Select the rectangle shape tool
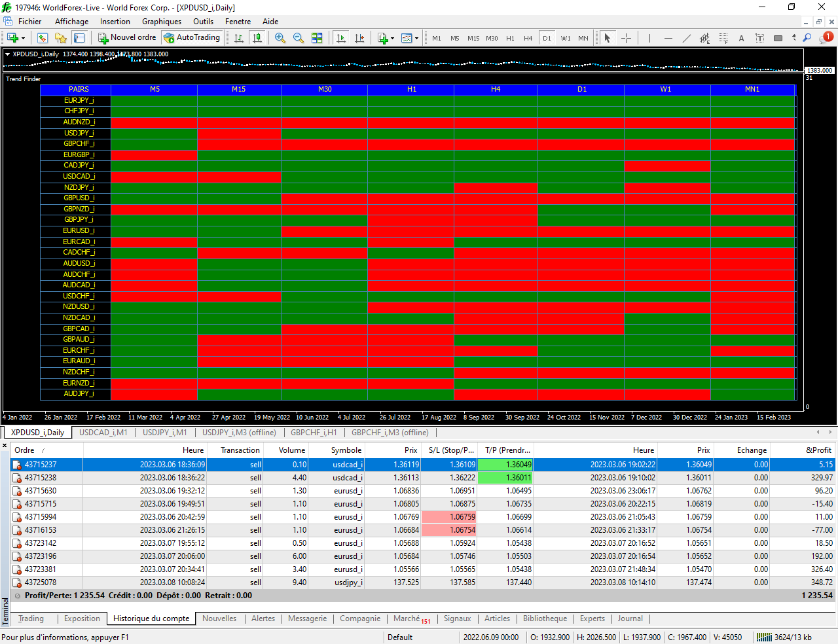This screenshot has width=838, height=644. tap(778, 38)
